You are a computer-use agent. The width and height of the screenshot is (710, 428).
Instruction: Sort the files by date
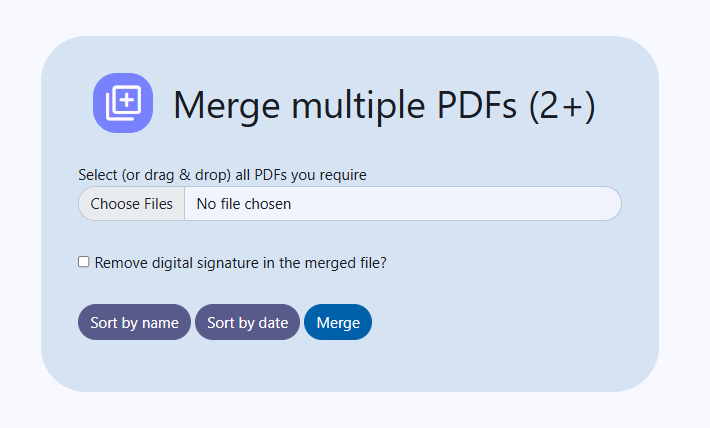click(x=247, y=322)
